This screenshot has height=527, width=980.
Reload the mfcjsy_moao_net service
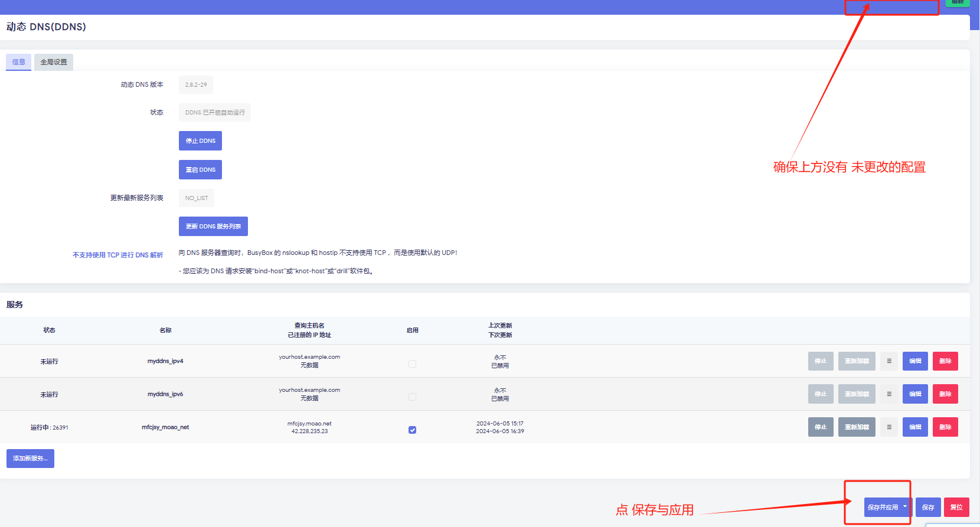click(857, 427)
